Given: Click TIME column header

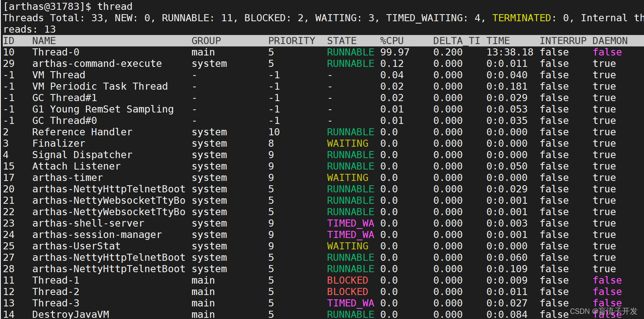Looking at the screenshot, I should 498,41.
